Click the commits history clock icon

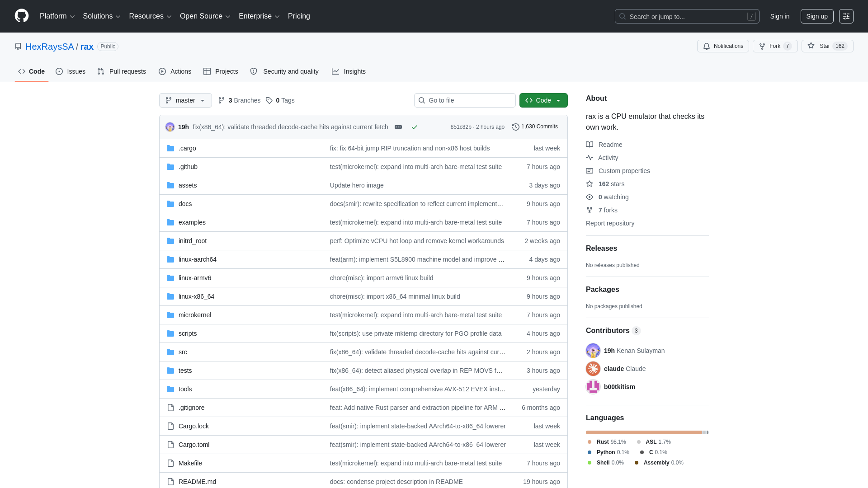click(x=516, y=127)
